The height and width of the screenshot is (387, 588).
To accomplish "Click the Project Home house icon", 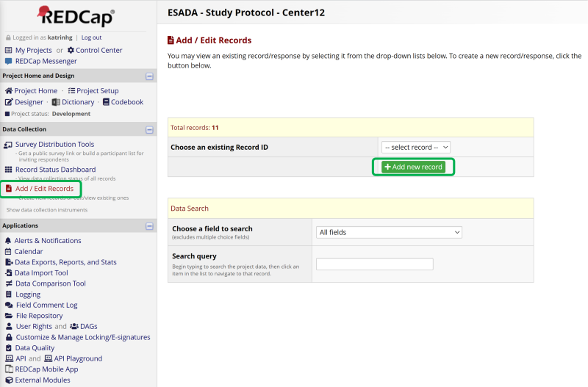I will [x=9, y=91].
